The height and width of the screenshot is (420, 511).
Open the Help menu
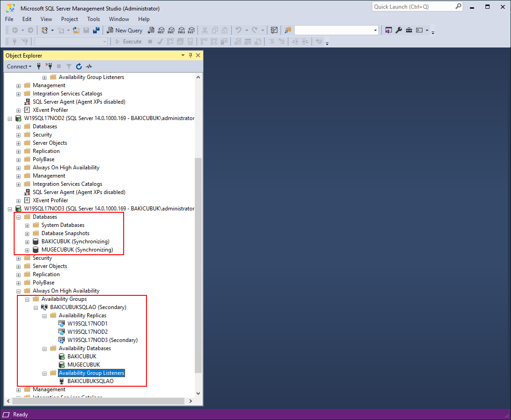tap(144, 19)
